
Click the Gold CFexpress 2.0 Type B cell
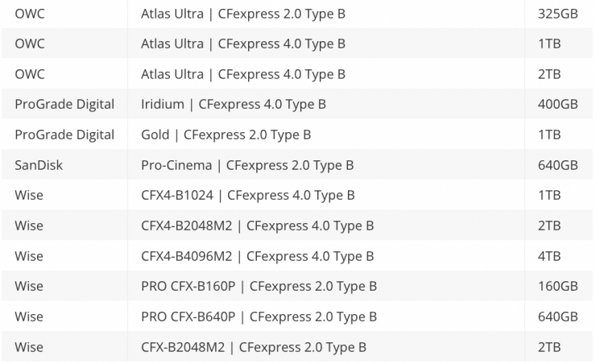[x=226, y=134]
